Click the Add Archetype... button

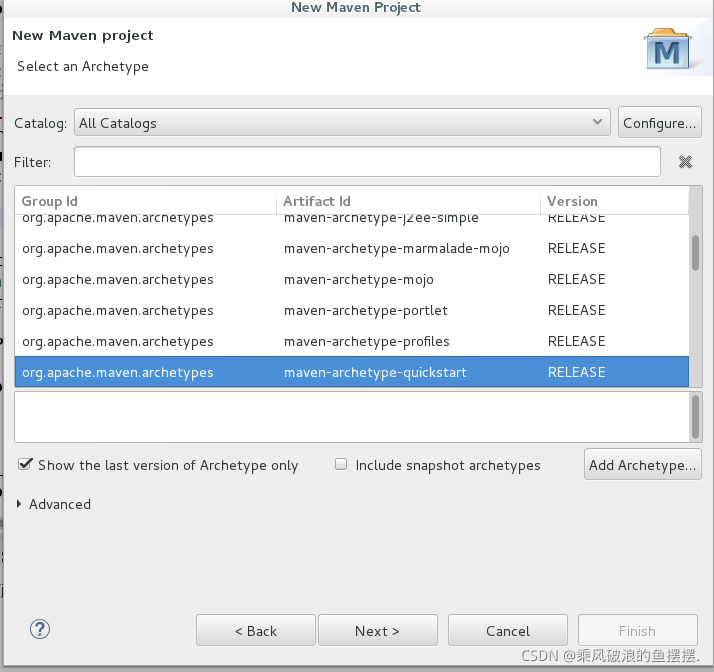[x=643, y=464]
